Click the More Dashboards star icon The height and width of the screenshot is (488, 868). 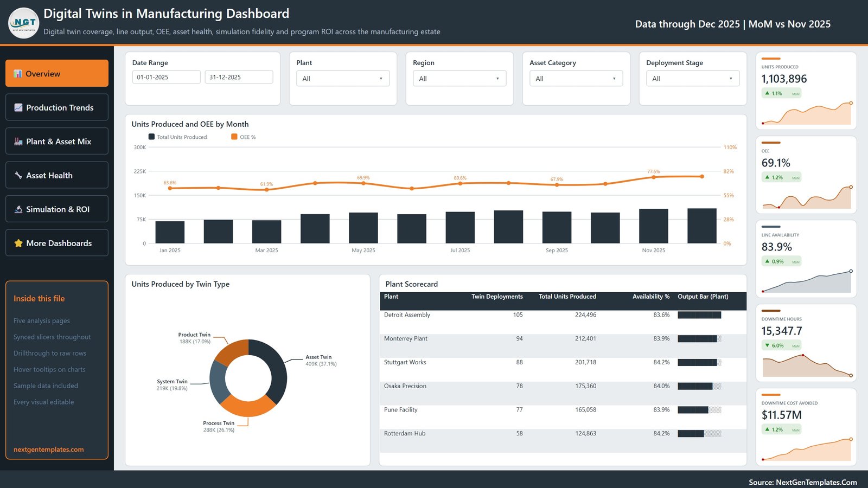(18, 243)
